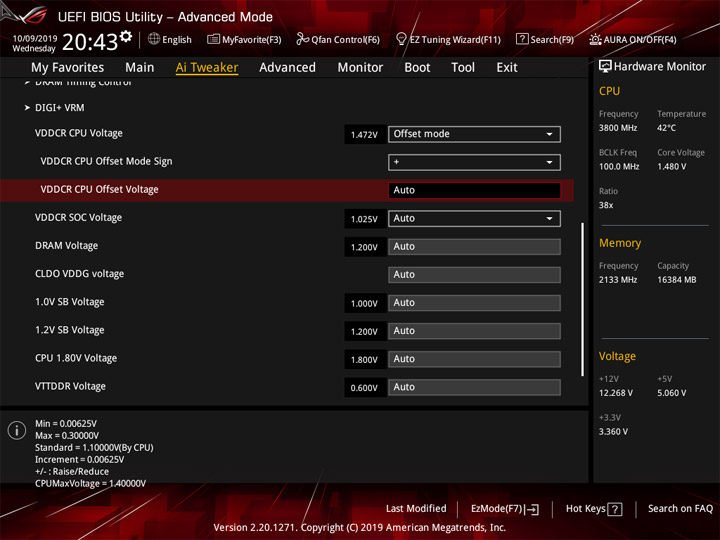Click the 3.360 V reading
The width and height of the screenshot is (720, 540).
click(613, 432)
